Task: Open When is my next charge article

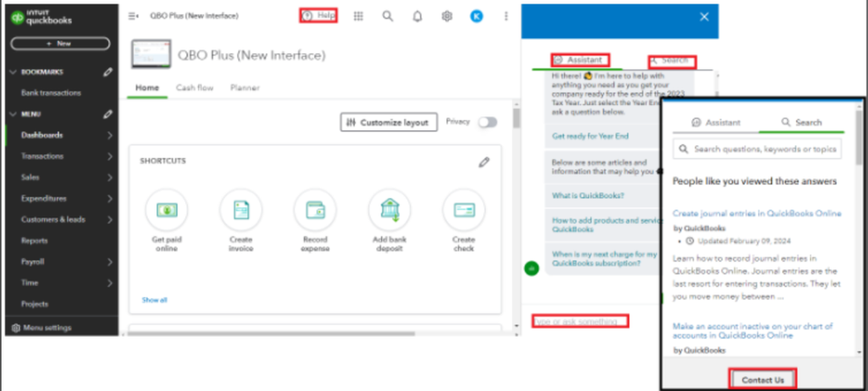Action: (x=605, y=259)
